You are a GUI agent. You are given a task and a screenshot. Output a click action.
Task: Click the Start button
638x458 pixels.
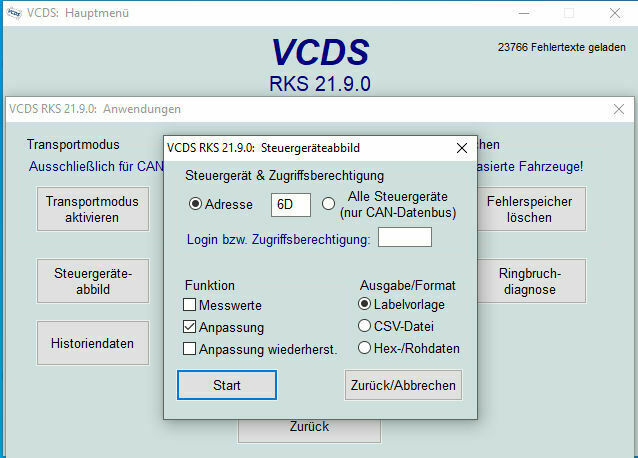227,385
